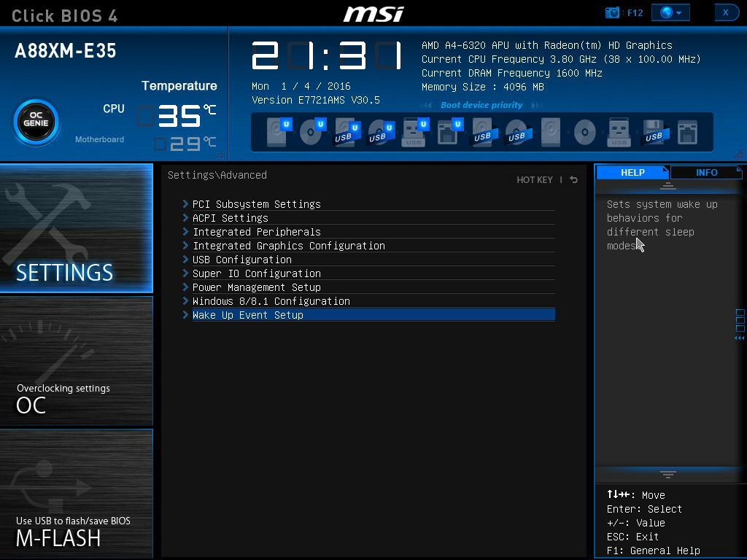747x560 pixels.
Task: Click the small collapse arrows on right edge
Action: coord(740,338)
